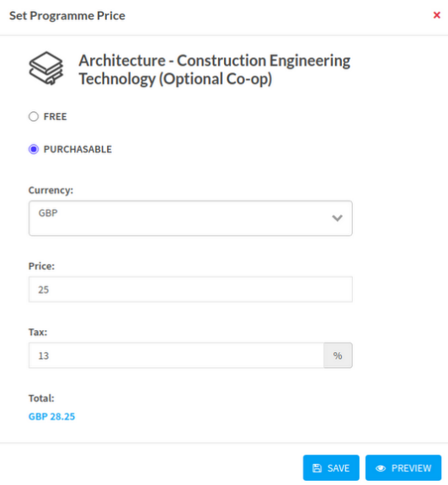Click the Currency label
This screenshot has height=485, width=448.
pyautogui.click(x=51, y=190)
